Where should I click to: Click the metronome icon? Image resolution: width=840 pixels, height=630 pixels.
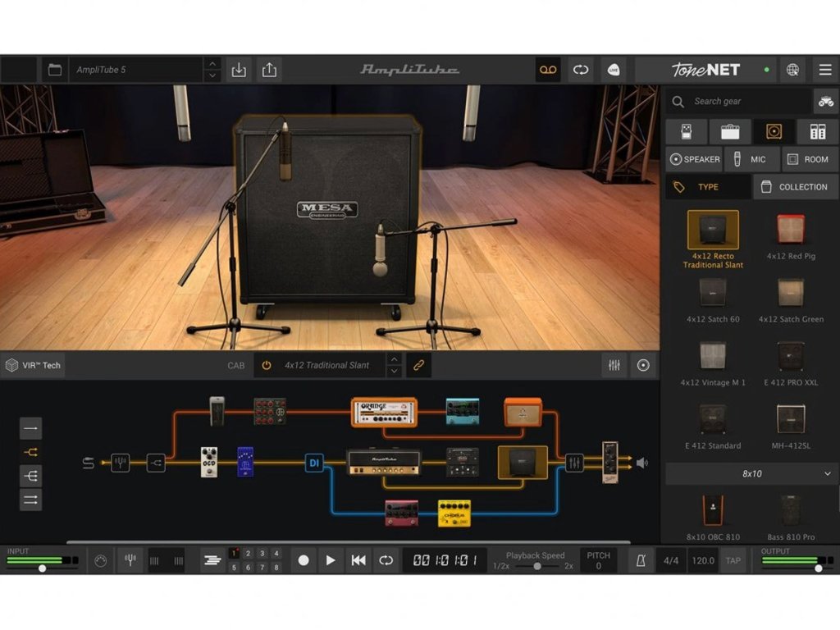[x=641, y=560]
